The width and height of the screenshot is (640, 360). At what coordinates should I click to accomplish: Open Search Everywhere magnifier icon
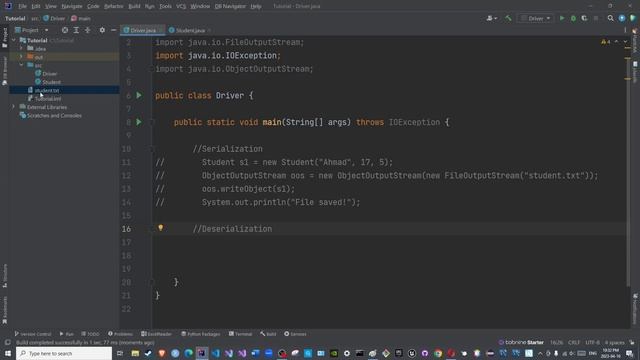tap(610, 18)
